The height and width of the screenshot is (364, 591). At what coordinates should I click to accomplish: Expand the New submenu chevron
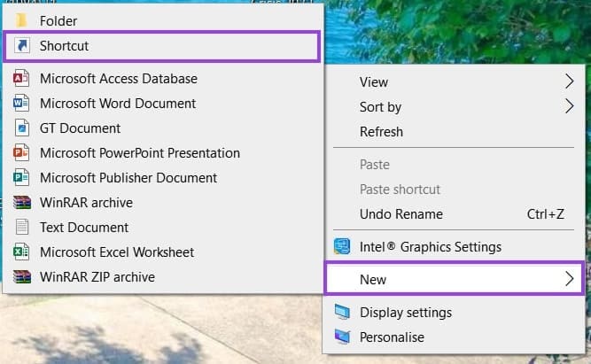569,280
